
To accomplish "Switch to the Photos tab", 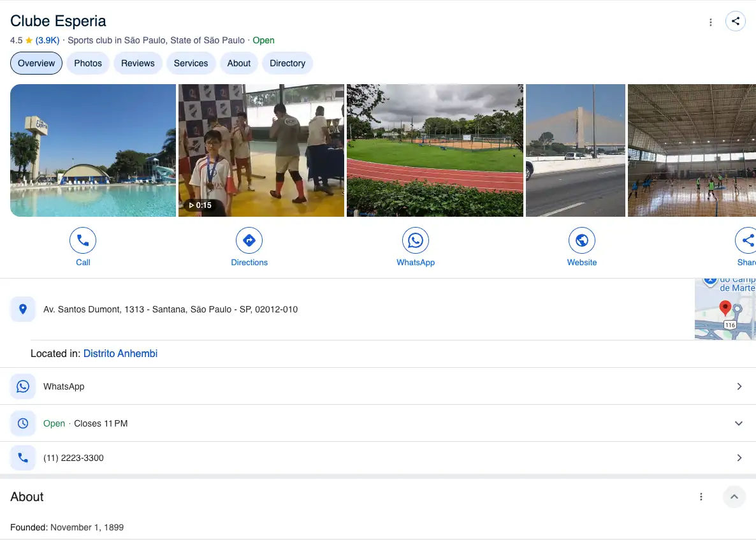I will [x=88, y=63].
